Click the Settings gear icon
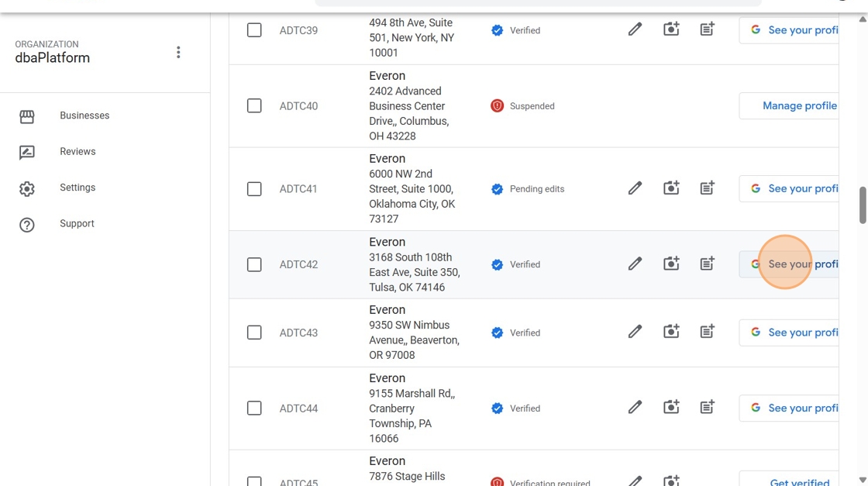 pyautogui.click(x=26, y=189)
